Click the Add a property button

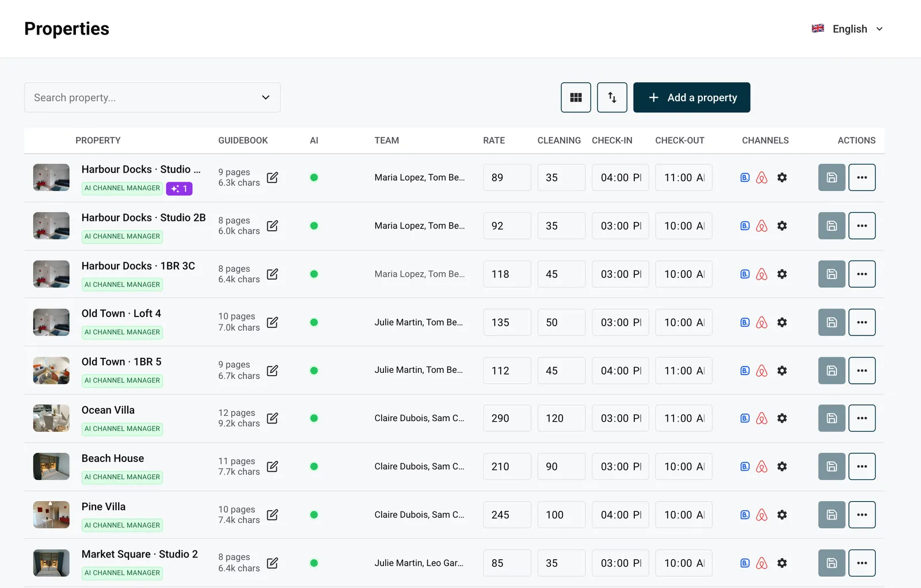[691, 97]
